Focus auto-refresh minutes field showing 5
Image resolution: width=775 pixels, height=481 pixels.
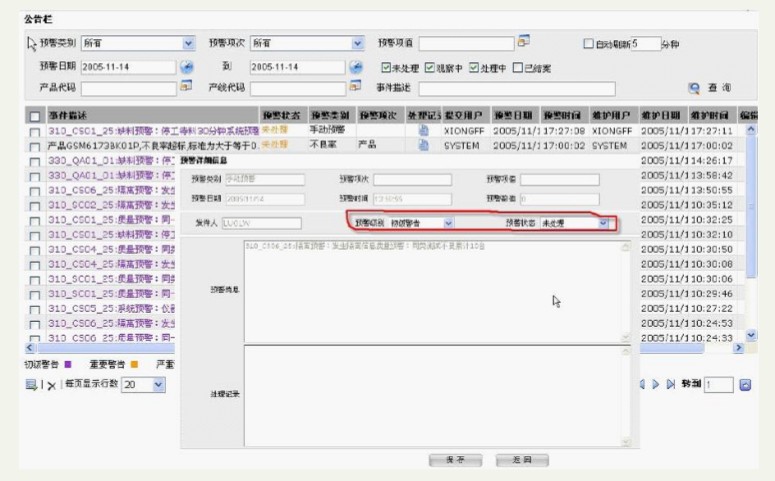[646, 44]
